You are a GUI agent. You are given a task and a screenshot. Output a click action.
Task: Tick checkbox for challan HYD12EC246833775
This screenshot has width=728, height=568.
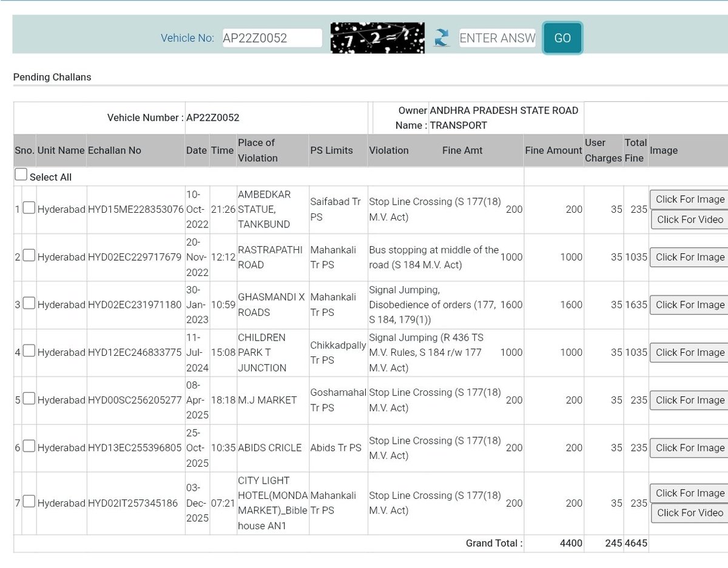pyautogui.click(x=29, y=351)
